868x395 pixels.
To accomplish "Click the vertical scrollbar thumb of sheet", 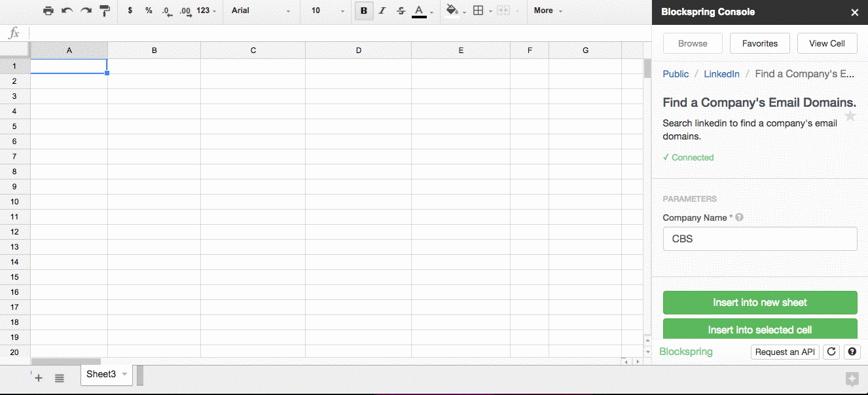I will [x=647, y=68].
